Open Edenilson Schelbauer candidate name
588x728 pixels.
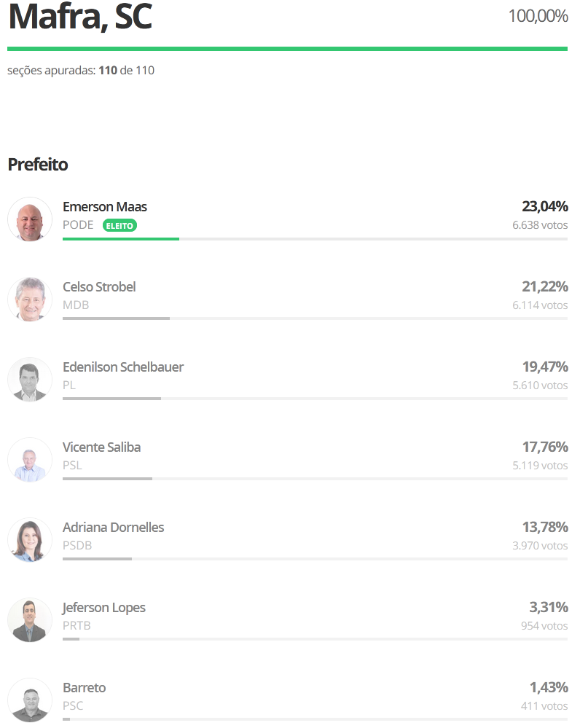point(123,367)
